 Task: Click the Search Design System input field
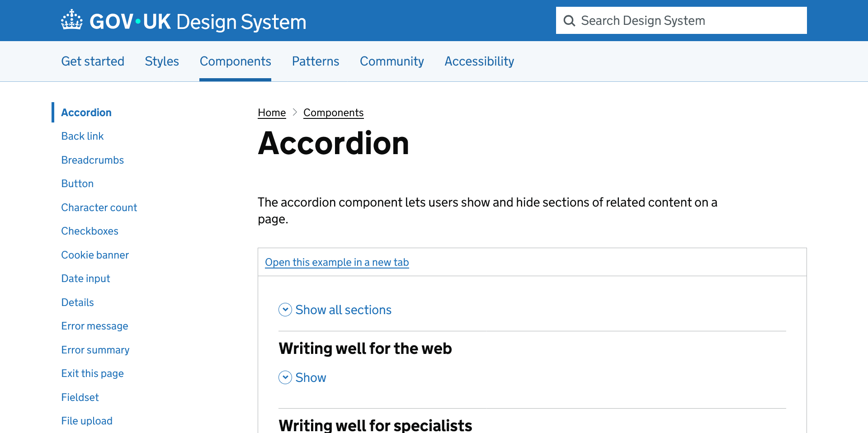[678, 20]
